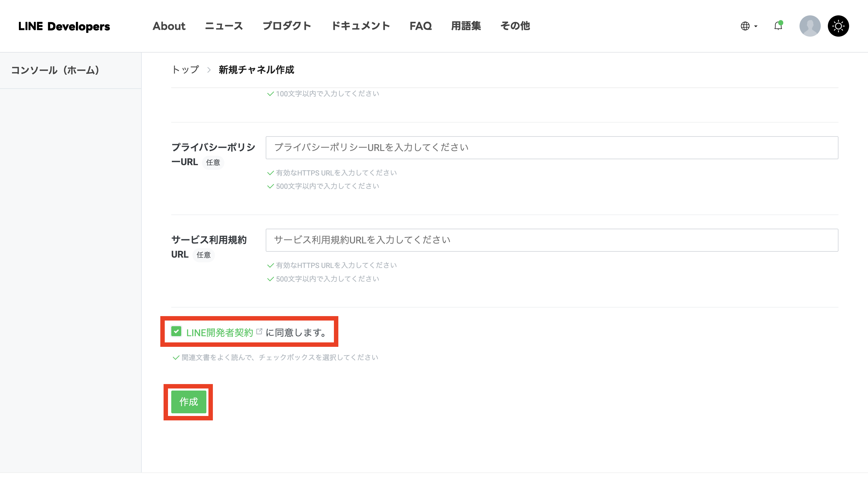Open the ニュース menu item
868x491 pixels.
[x=224, y=26]
